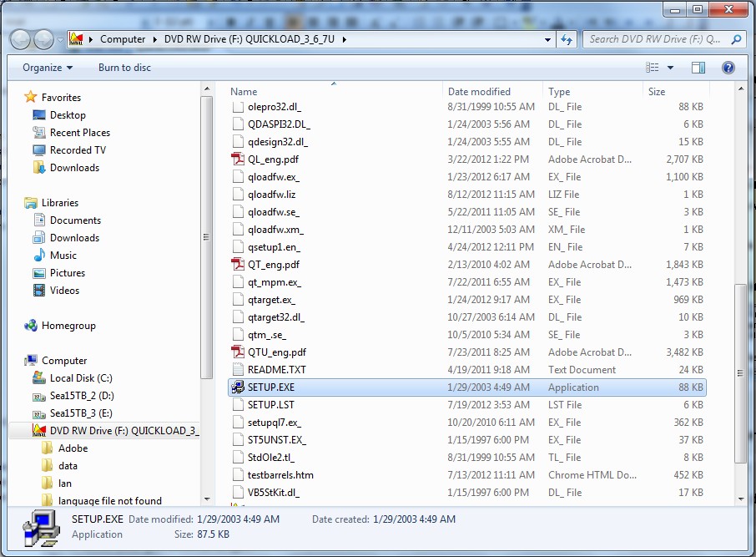Select file testbarrels.htm
The image size is (756, 557).
[280, 475]
